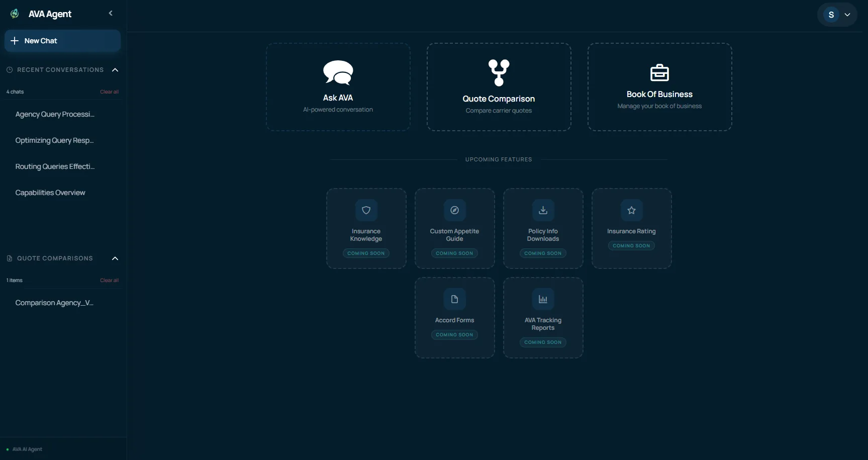The width and height of the screenshot is (868, 460).
Task: Click the document icon beside Quote Comparisons
Action: [10, 258]
